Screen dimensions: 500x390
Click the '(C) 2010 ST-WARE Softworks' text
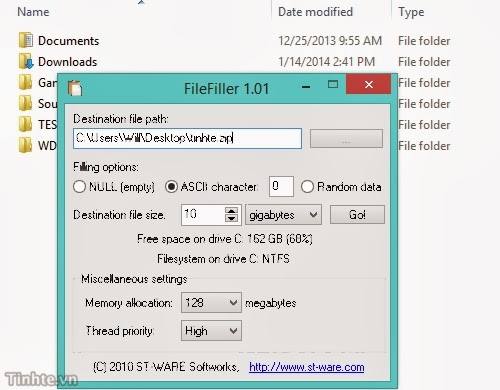pos(166,367)
